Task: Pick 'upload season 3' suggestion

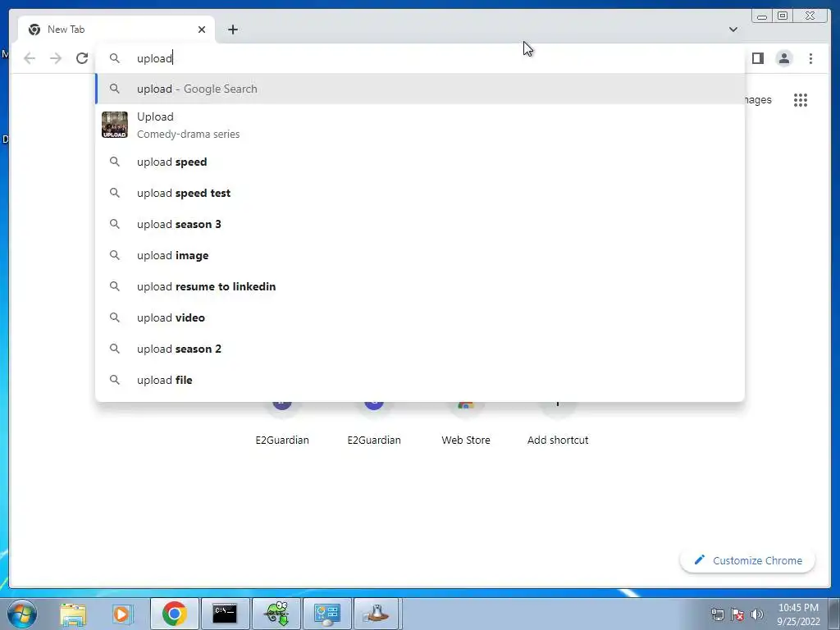Action: 421,224
